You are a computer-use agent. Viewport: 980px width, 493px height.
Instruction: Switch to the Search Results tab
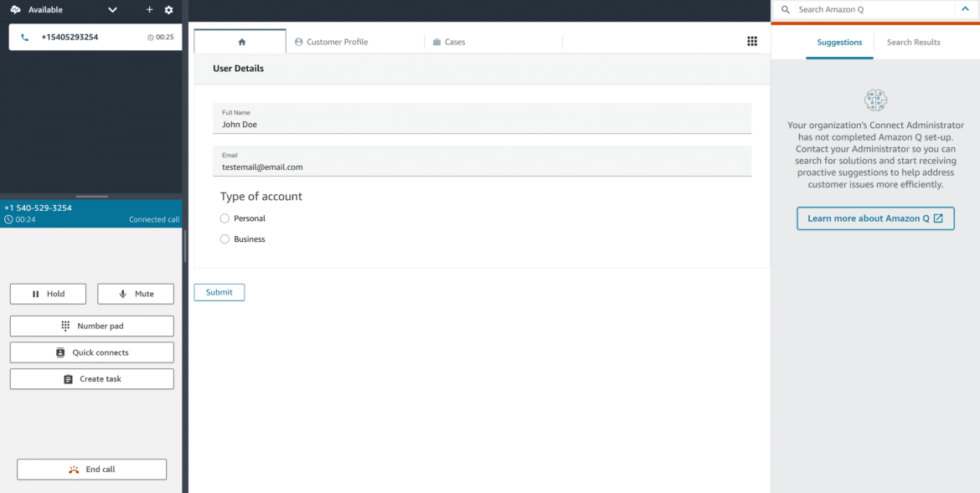(x=912, y=41)
